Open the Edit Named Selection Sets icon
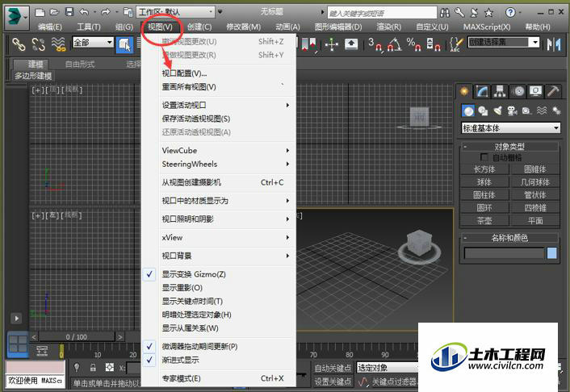This screenshot has height=392, width=570. click(x=456, y=44)
